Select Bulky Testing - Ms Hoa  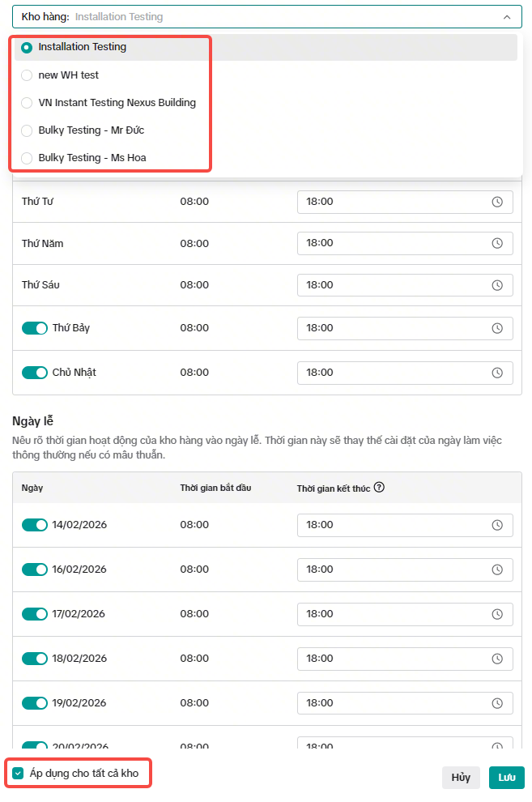click(x=92, y=158)
